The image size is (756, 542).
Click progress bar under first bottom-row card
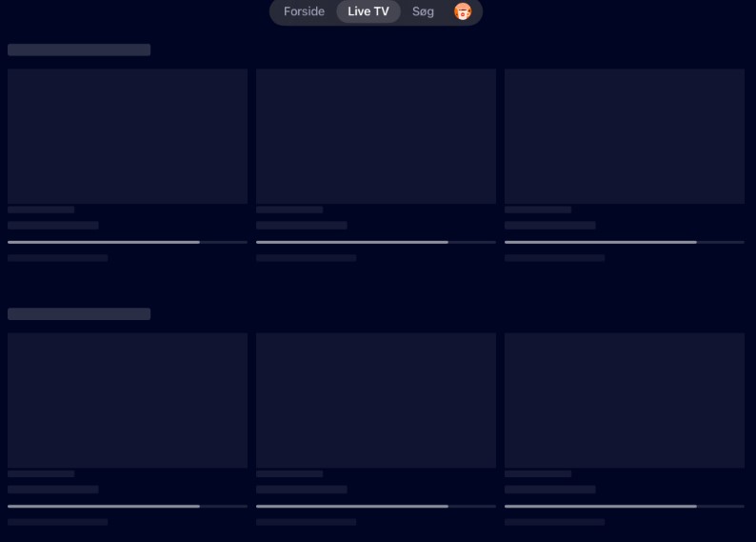click(x=128, y=507)
